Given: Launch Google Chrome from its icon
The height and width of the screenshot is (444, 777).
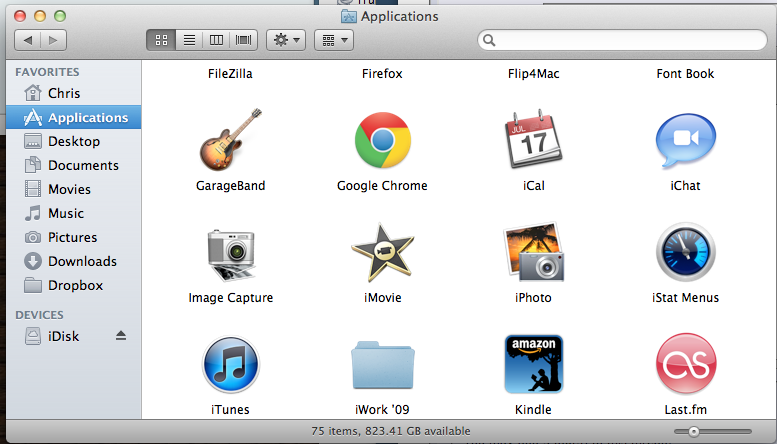Looking at the screenshot, I should point(383,140).
